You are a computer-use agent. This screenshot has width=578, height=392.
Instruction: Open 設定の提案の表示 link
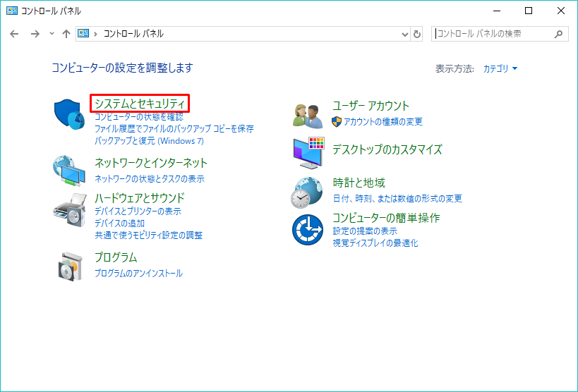[x=365, y=231]
